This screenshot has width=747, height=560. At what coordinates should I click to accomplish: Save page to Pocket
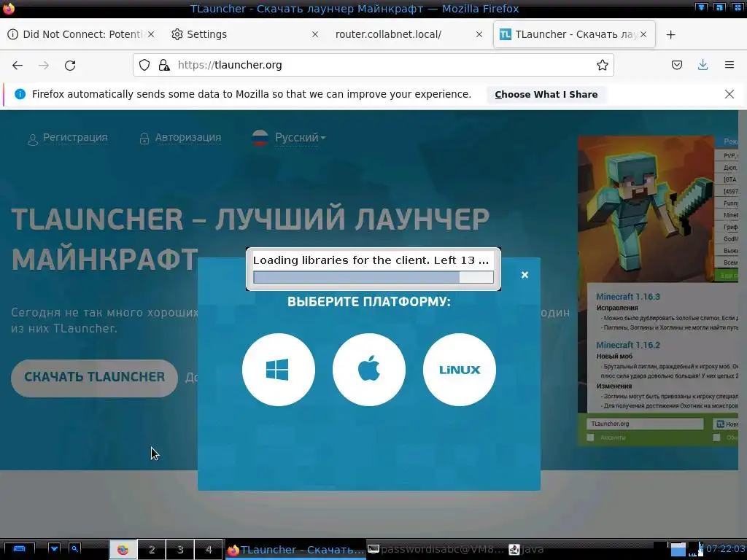(676, 65)
